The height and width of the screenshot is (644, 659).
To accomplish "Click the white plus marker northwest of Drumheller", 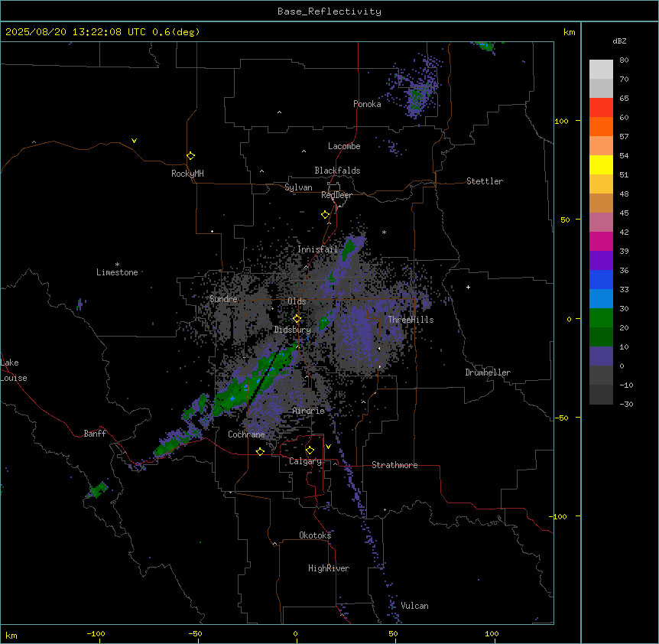I will 468,287.
